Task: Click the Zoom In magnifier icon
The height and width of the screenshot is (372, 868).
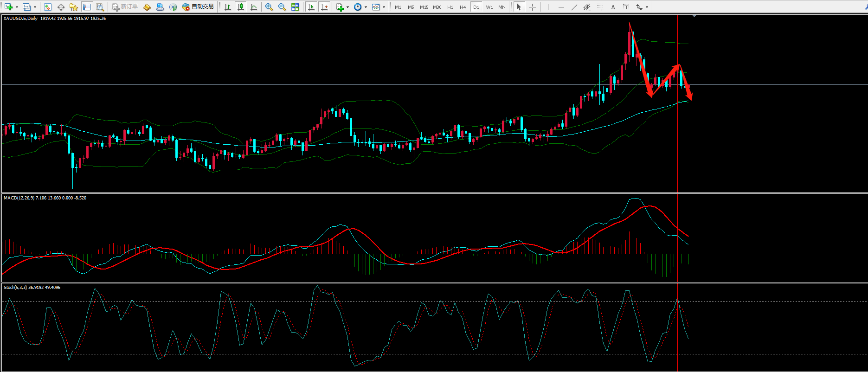Action: [269, 7]
